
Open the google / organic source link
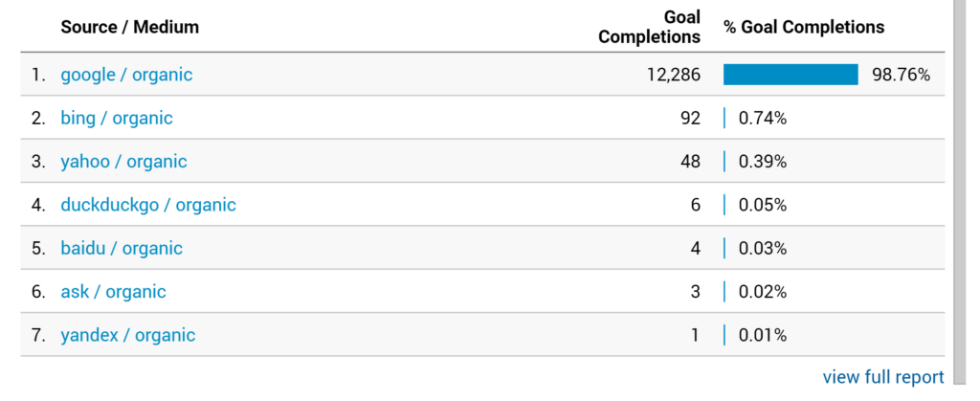pos(126,75)
